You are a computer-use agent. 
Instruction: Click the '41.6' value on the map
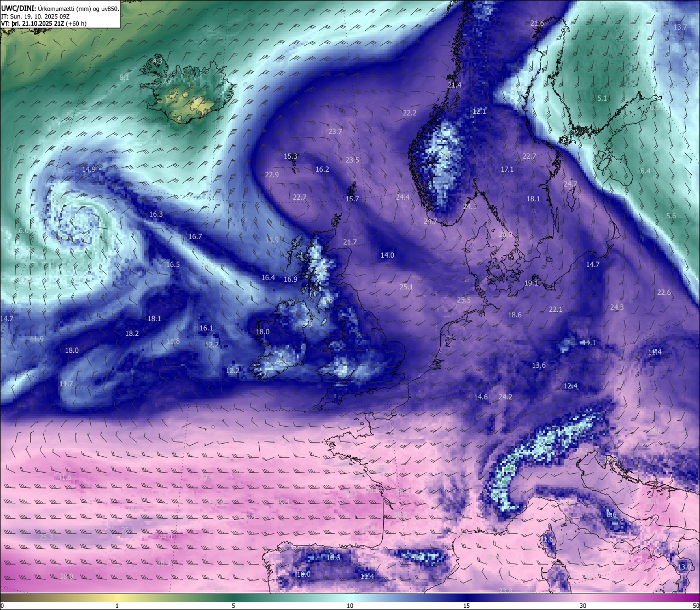65,478
